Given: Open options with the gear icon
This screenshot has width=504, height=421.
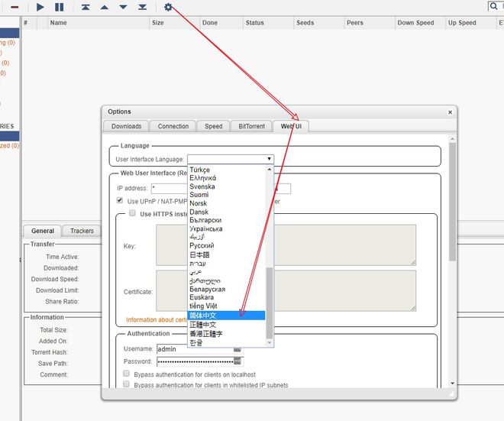Looking at the screenshot, I should point(169,7).
